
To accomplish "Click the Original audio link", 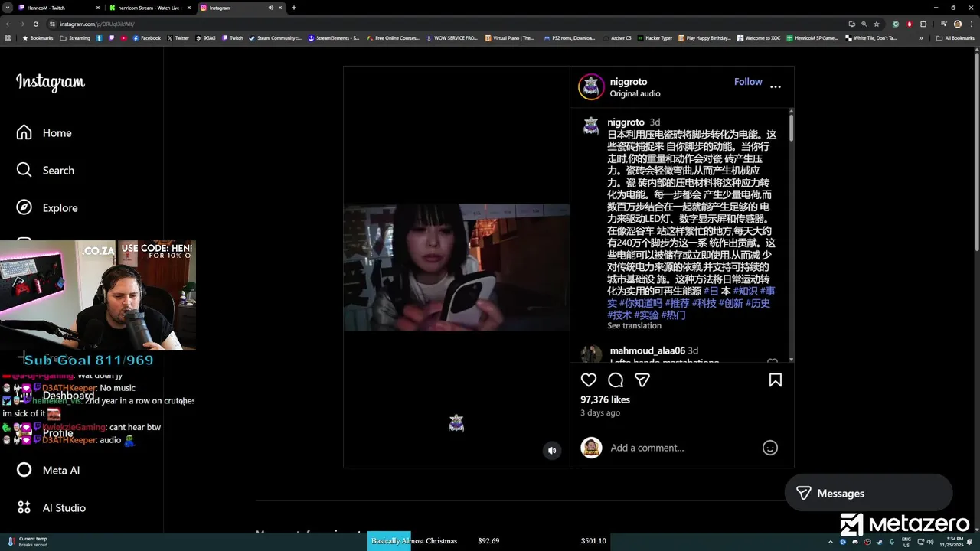I will [635, 93].
